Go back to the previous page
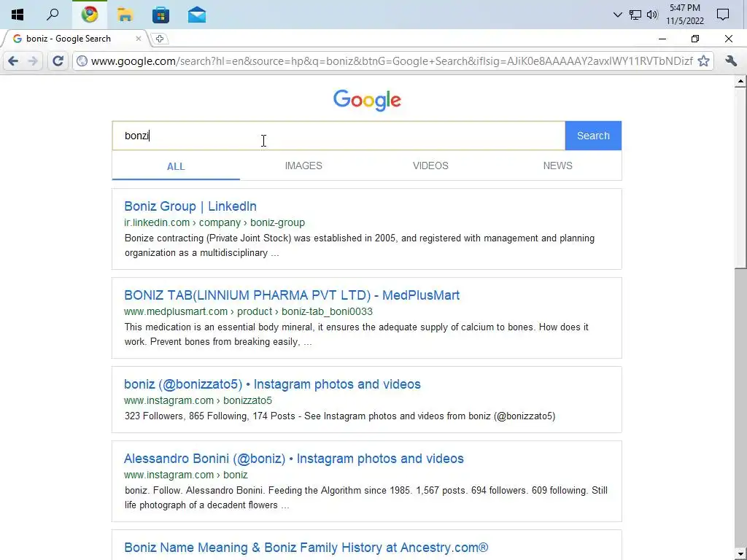Image resolution: width=747 pixels, height=560 pixels. pos(13,61)
